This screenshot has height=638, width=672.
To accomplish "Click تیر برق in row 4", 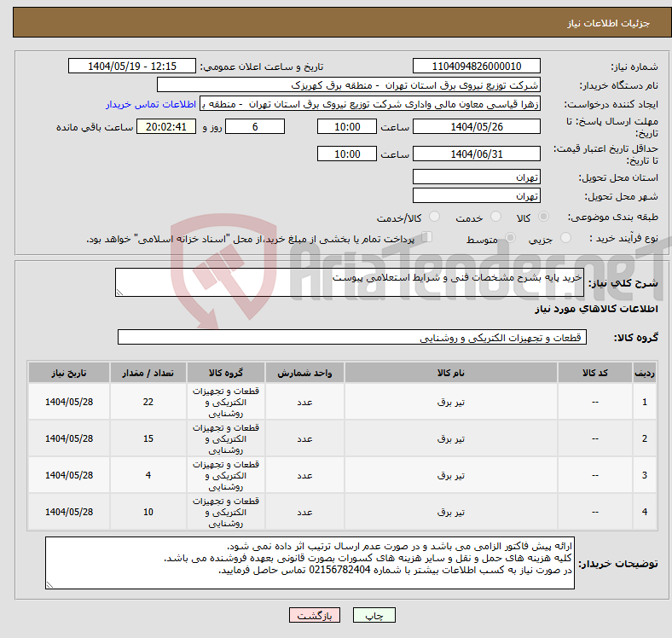I will [x=451, y=512].
